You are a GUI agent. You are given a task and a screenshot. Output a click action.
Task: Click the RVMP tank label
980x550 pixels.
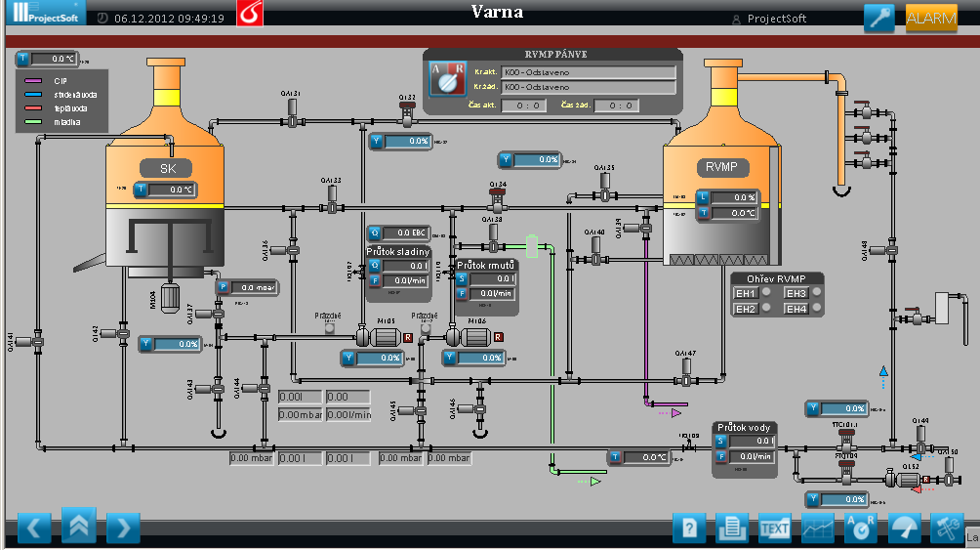click(721, 167)
